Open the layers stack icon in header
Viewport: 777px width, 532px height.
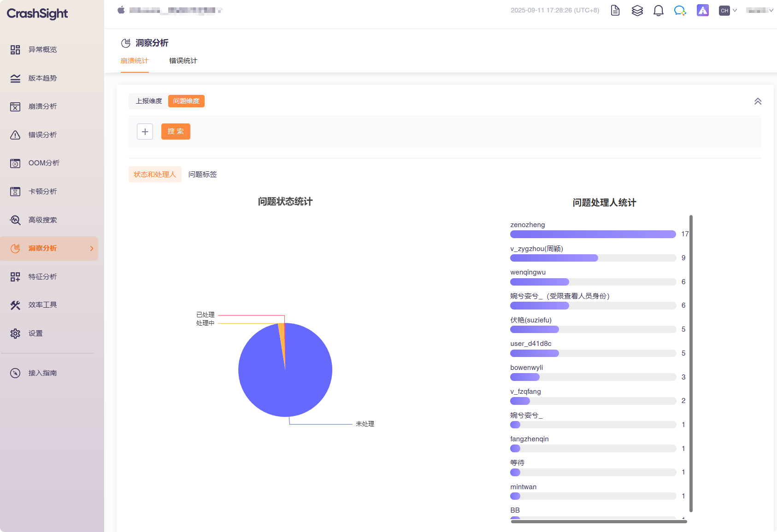[x=637, y=11]
